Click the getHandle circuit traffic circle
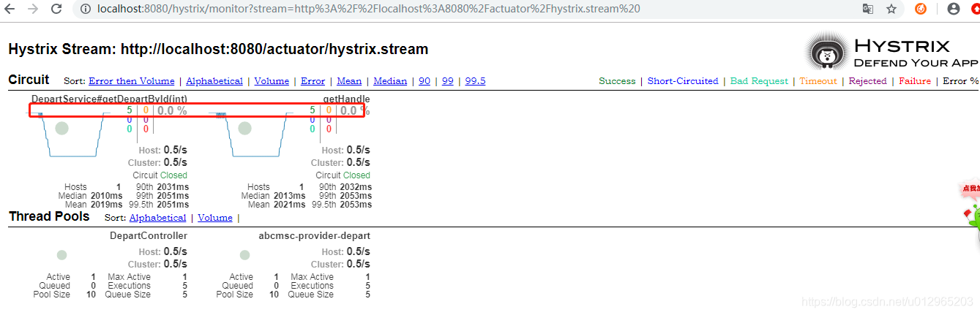The height and width of the screenshot is (315, 980). coord(244,129)
